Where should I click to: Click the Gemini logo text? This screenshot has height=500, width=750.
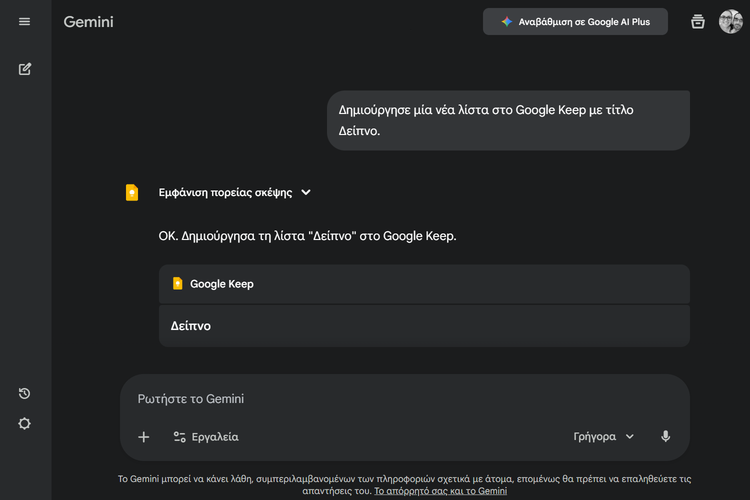[x=89, y=22]
